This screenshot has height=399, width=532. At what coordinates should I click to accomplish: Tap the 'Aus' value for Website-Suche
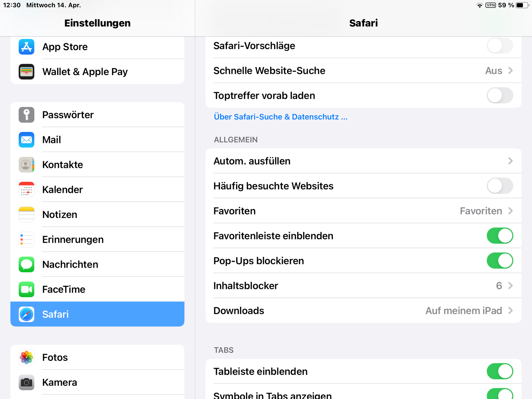(x=493, y=71)
